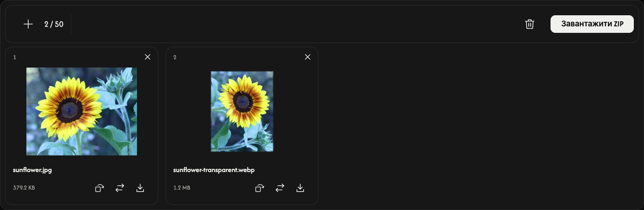The height and width of the screenshot is (210, 644).
Task: Download the sunflower-transparent.webp file
Action: pos(300,188)
